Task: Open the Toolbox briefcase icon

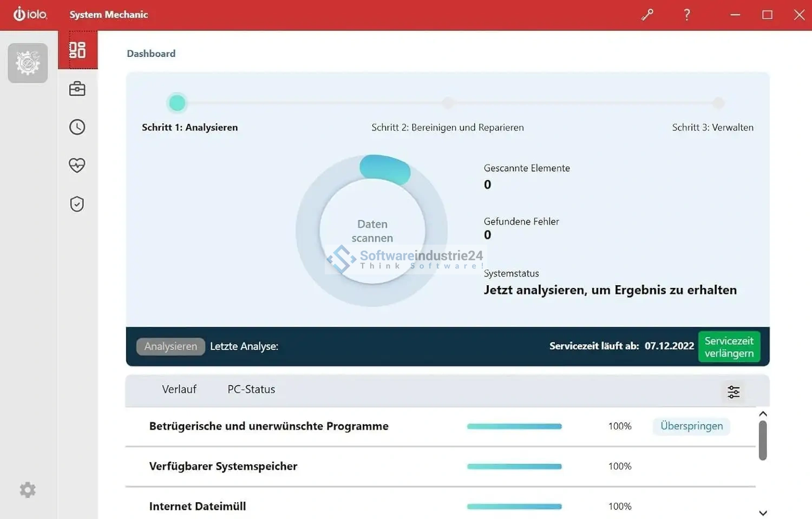Action: (x=77, y=89)
